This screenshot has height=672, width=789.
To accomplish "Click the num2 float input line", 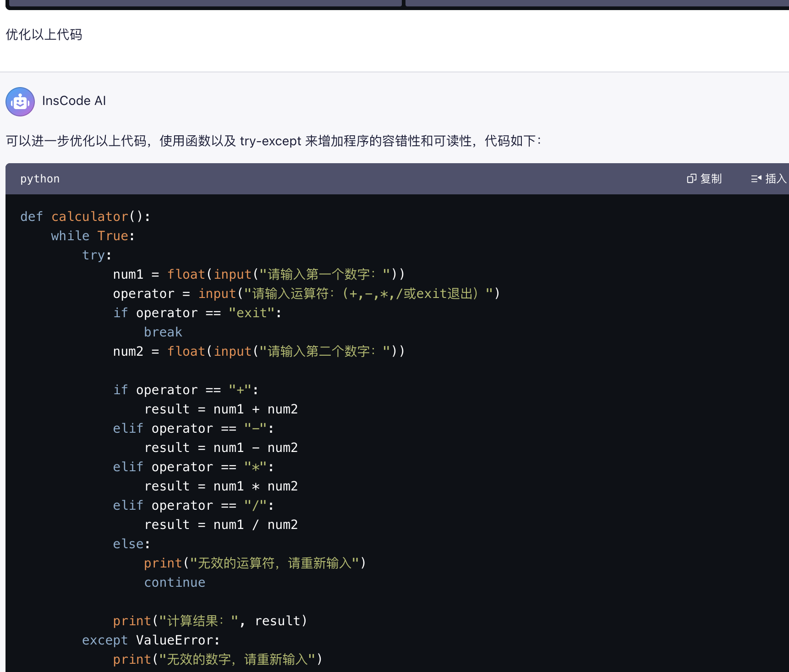I will 259,351.
